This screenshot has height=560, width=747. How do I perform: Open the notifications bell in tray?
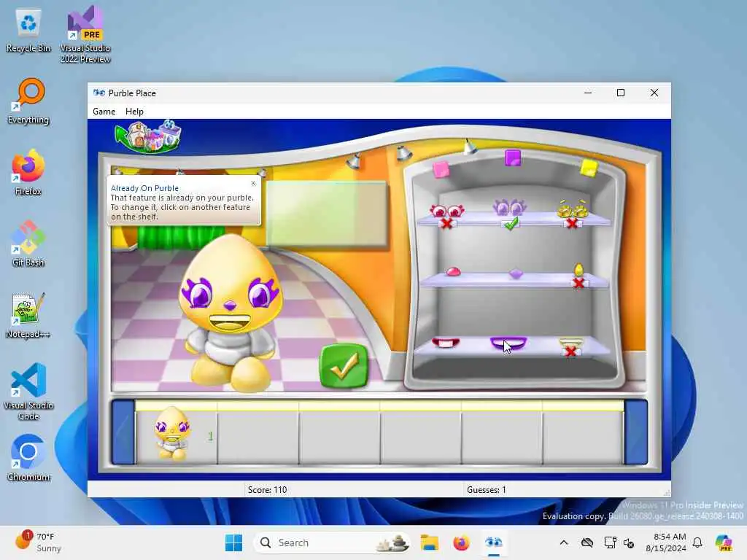[697, 542]
